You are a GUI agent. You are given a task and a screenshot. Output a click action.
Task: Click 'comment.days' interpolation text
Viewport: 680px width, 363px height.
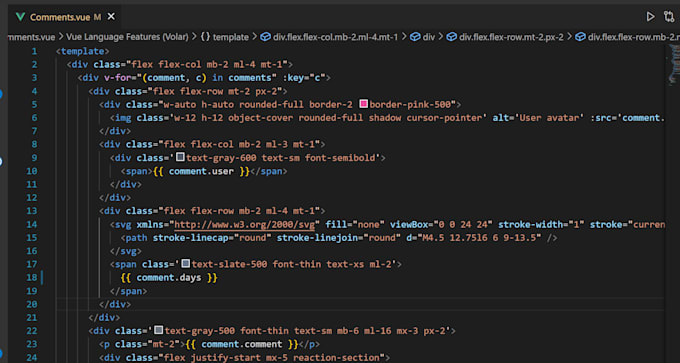169,278
